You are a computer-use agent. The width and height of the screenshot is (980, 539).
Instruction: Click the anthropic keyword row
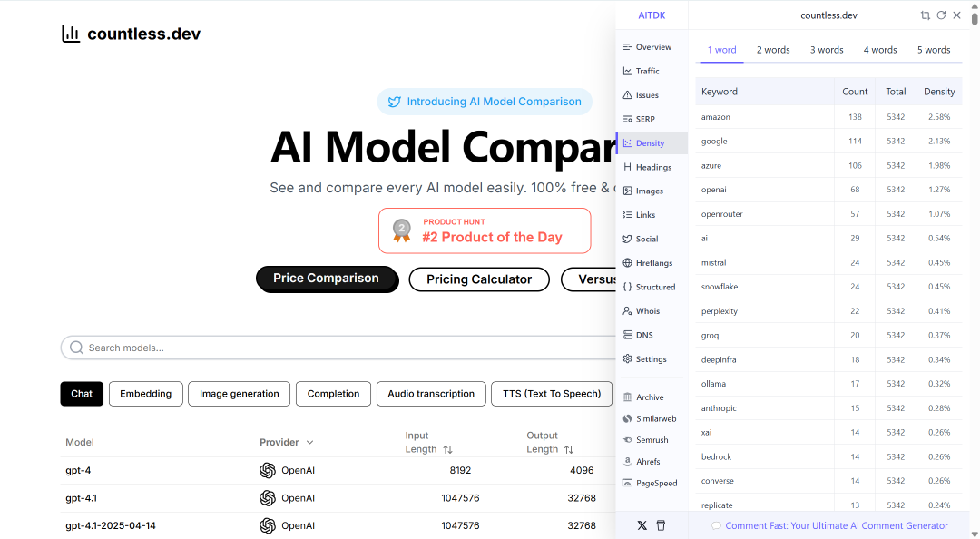point(828,408)
